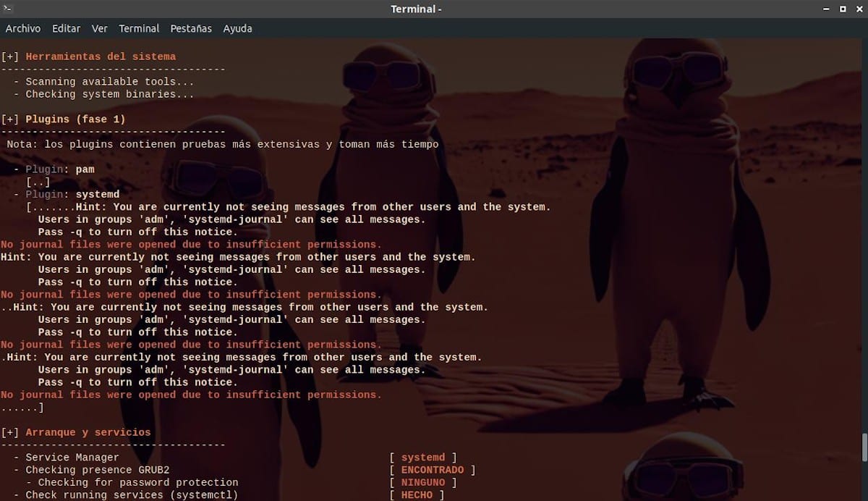Open the Ayuda menu
The width and height of the screenshot is (868, 501).
pyautogui.click(x=237, y=28)
